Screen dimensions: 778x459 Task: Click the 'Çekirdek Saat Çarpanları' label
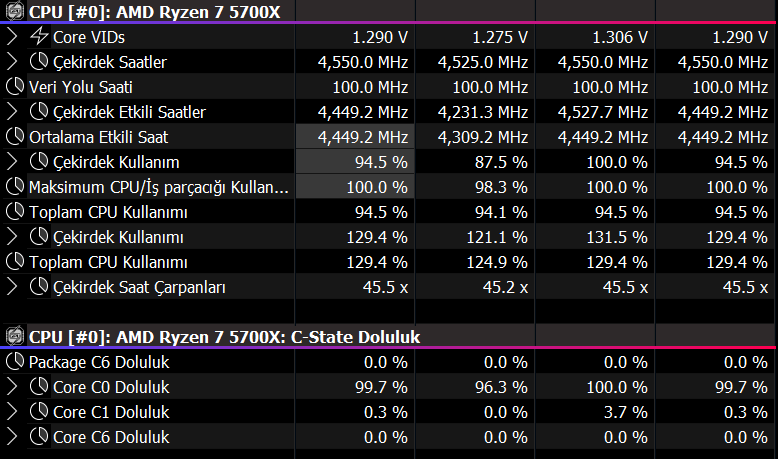[139, 287]
